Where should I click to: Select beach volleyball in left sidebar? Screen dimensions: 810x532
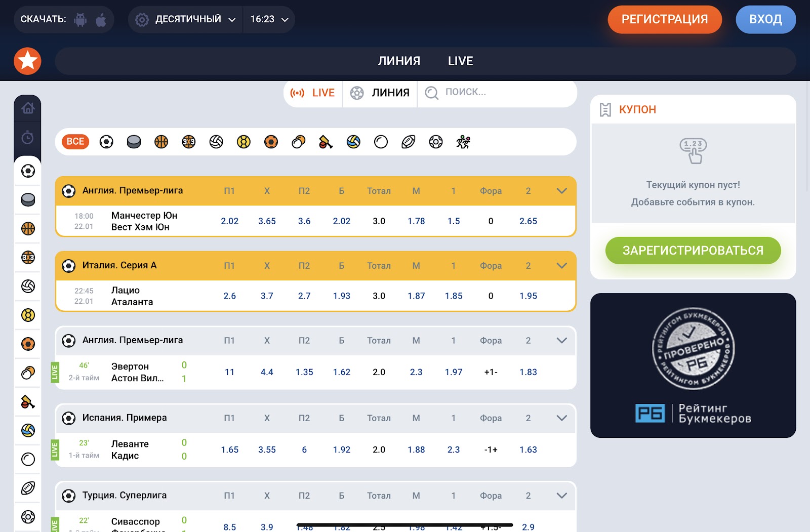(28, 430)
